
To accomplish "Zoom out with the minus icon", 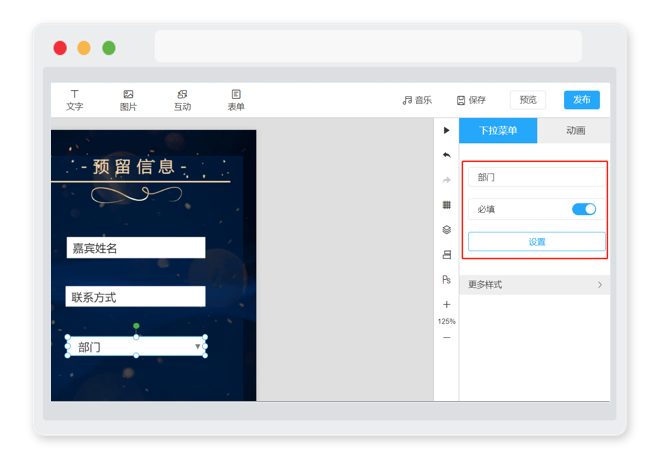I will coord(447,338).
